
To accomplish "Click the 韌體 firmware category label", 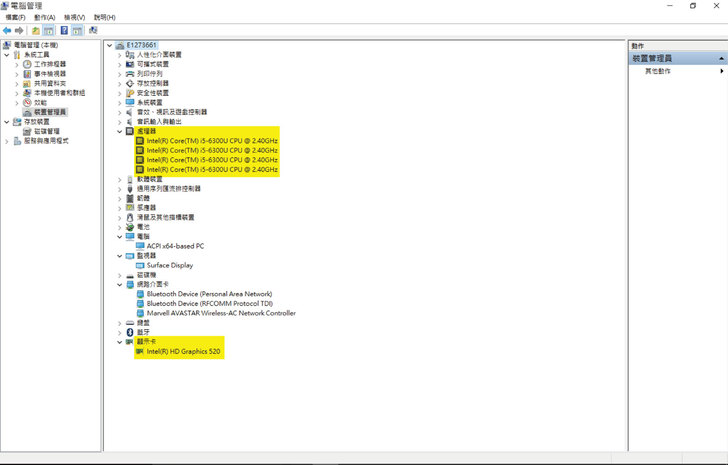I will point(143,198).
